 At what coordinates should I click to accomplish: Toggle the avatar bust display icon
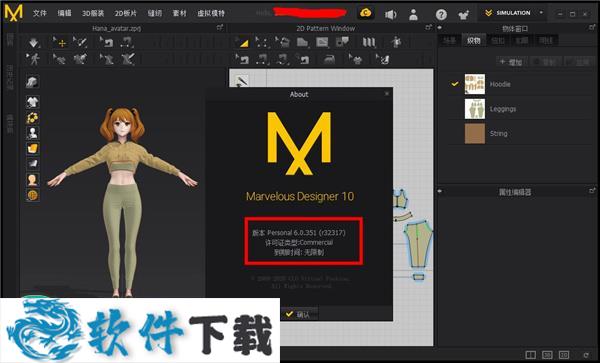click(33, 133)
